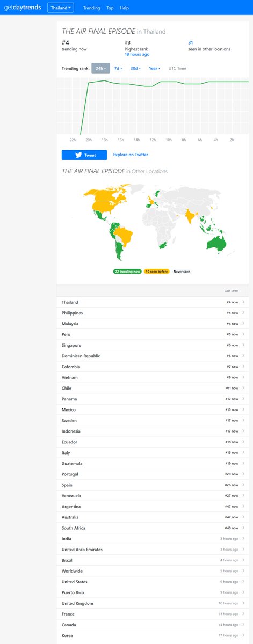The image size is (253, 644).
Task: Open the Chile row arrow
Action: click(x=243, y=388)
